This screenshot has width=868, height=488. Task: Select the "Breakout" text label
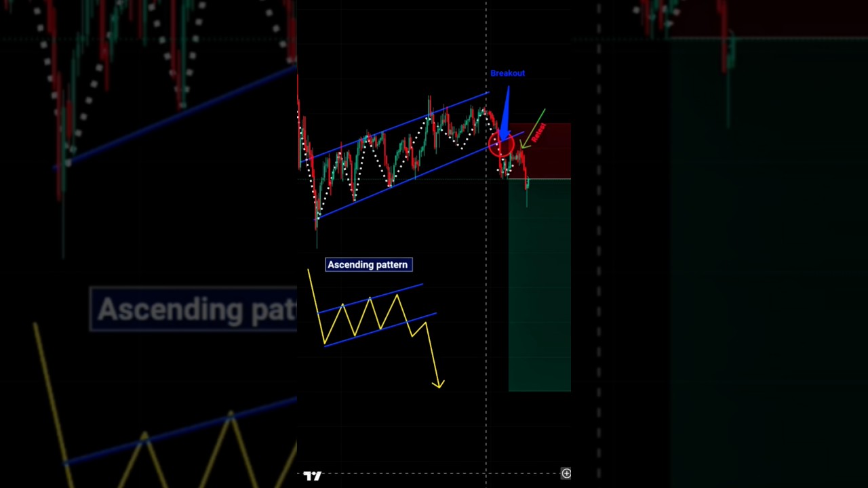[507, 73]
